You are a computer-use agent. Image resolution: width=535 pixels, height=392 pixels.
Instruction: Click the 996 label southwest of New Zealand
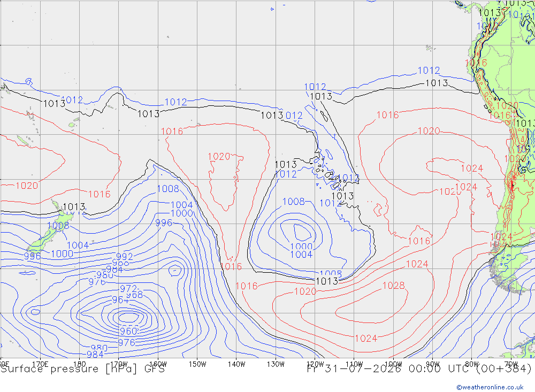click(x=33, y=256)
